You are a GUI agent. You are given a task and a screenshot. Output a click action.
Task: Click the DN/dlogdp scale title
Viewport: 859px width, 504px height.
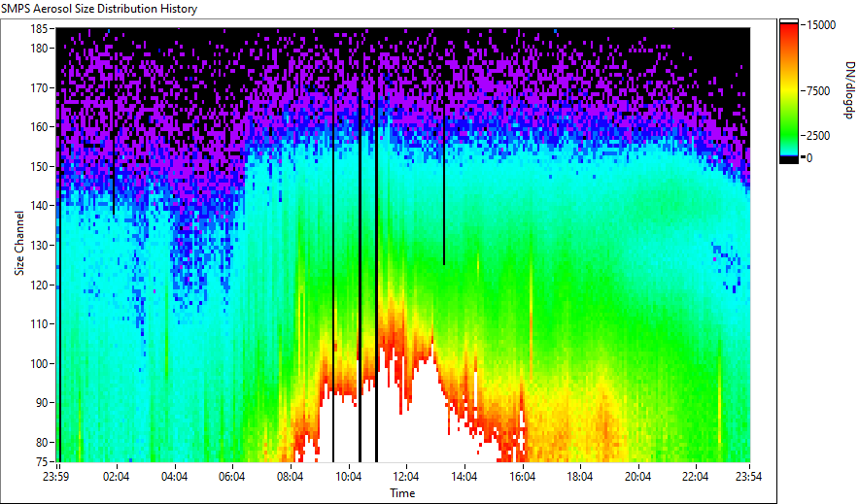[x=848, y=89]
